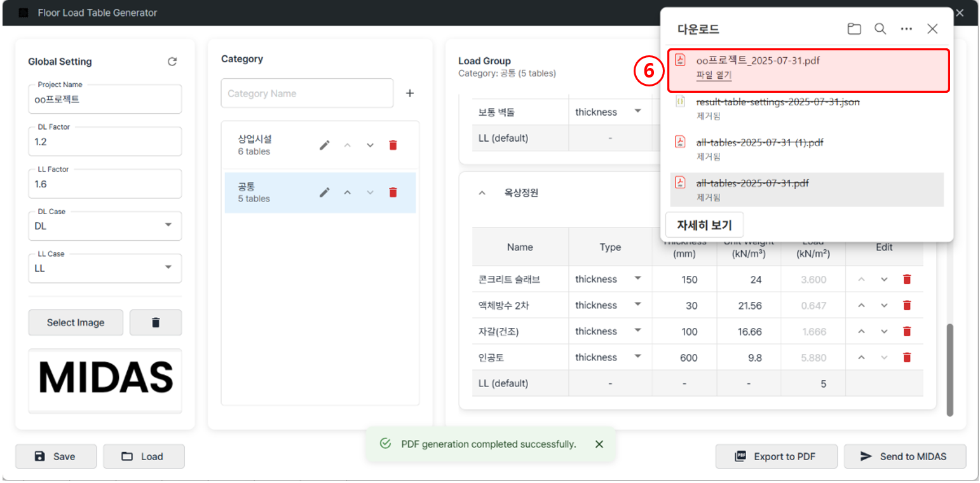The height and width of the screenshot is (483, 980).
Task: Delete the 콘크리트 슬래브 row
Action: point(907,279)
